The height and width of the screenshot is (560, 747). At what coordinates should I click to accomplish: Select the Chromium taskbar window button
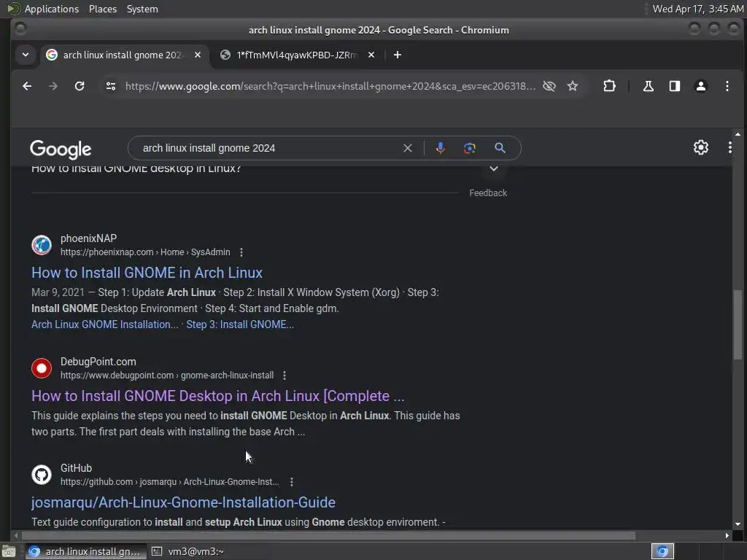86,551
